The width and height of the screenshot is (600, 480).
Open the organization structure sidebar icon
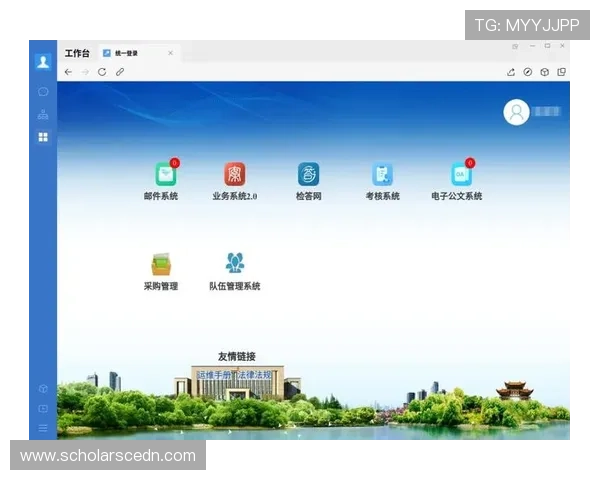point(43,114)
